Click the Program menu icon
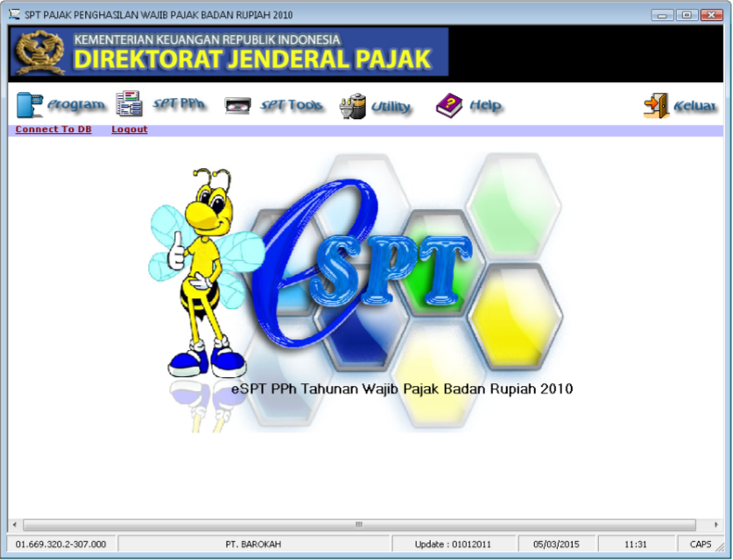733x560 pixels. [29, 105]
